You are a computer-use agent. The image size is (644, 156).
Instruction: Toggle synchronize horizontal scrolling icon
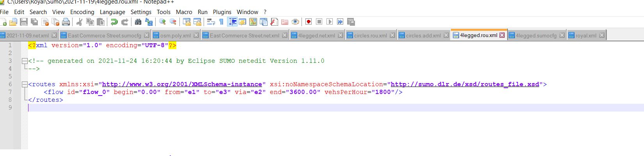[197, 22]
